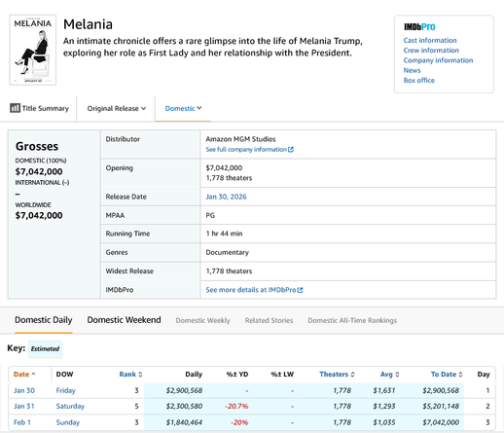Open the Jan 31 date link
Image resolution: width=504 pixels, height=433 pixels.
24,406
